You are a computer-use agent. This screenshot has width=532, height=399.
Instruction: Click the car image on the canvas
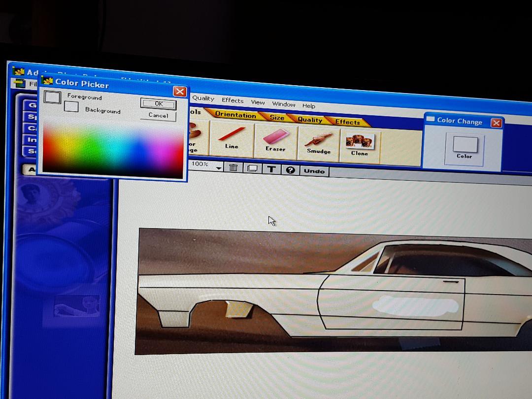click(334, 293)
